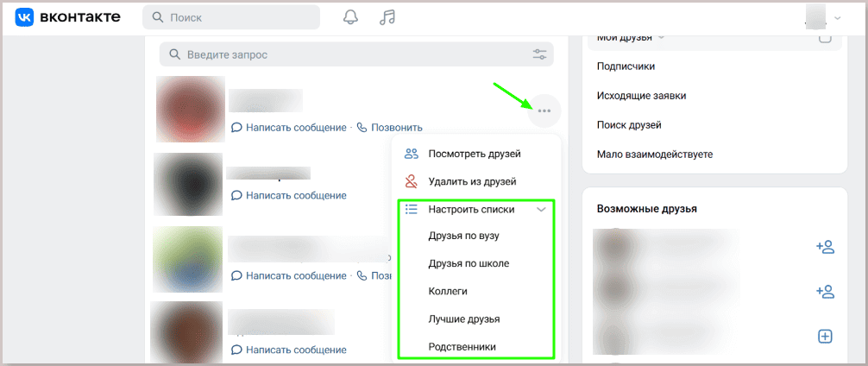Select Друзья по школе list

click(x=469, y=263)
